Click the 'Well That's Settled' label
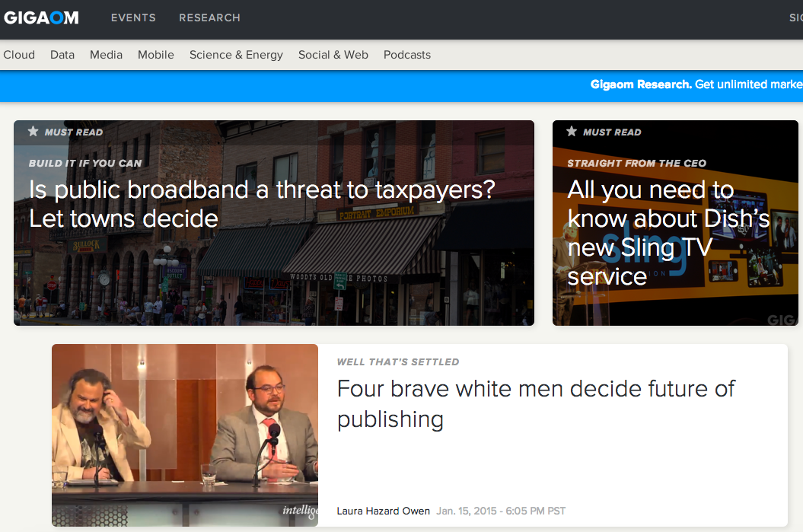The height and width of the screenshot is (532, 803). coord(398,362)
